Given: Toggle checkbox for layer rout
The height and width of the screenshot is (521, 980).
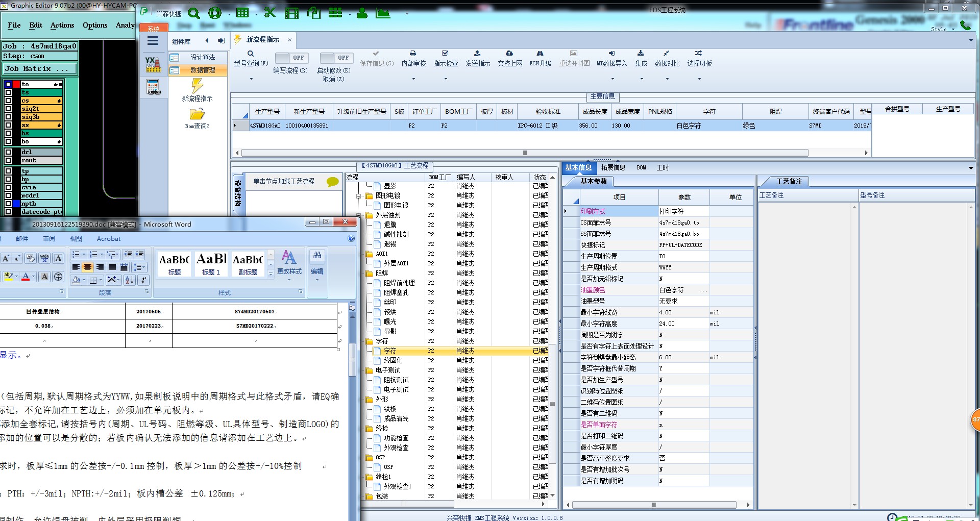Looking at the screenshot, I should 8,160.
